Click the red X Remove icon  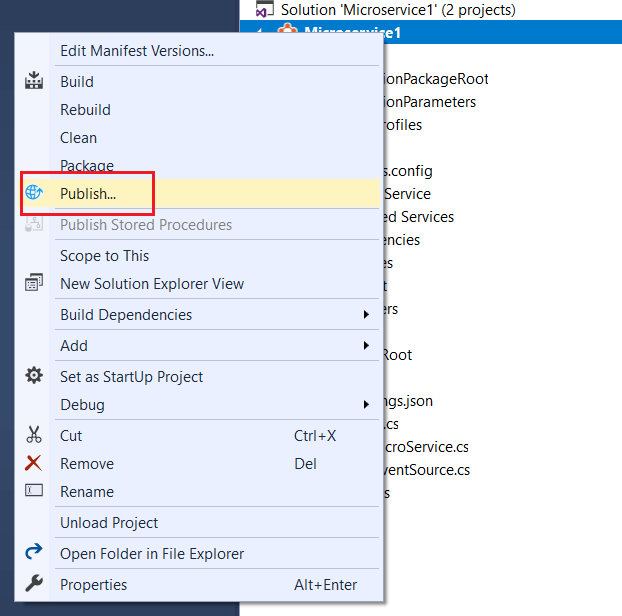[34, 463]
